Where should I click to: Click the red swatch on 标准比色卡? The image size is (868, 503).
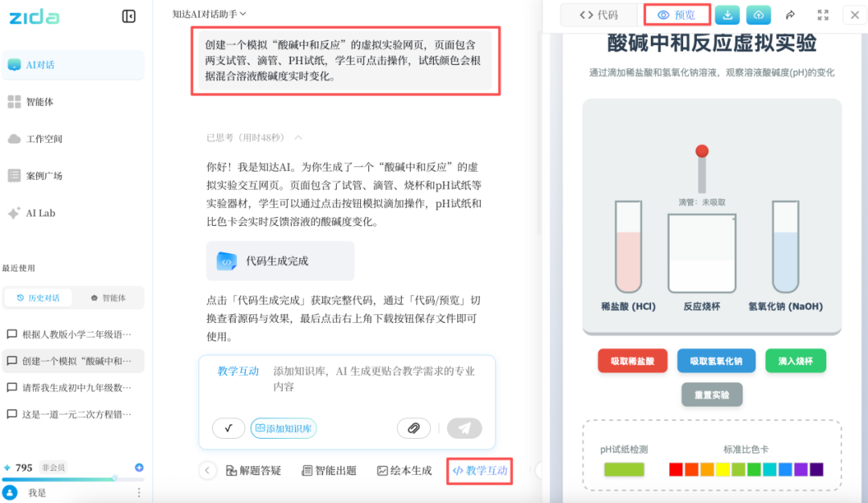pyautogui.click(x=676, y=469)
